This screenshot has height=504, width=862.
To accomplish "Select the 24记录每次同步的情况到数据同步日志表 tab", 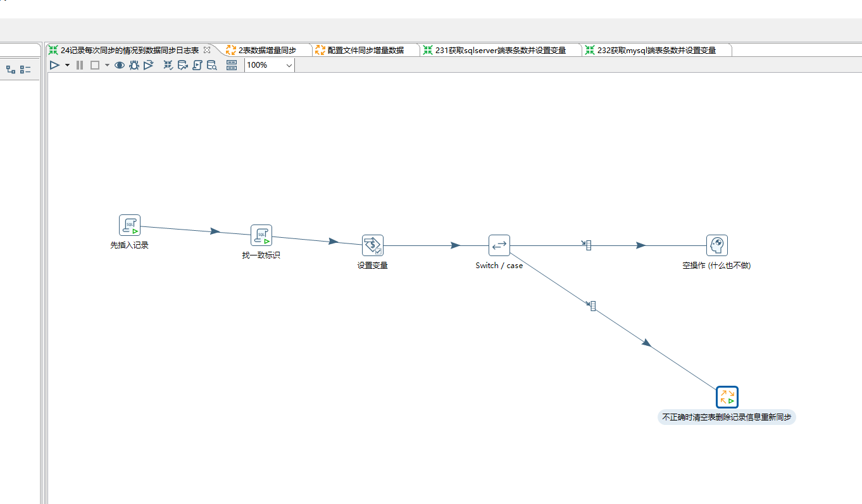I will click(129, 50).
